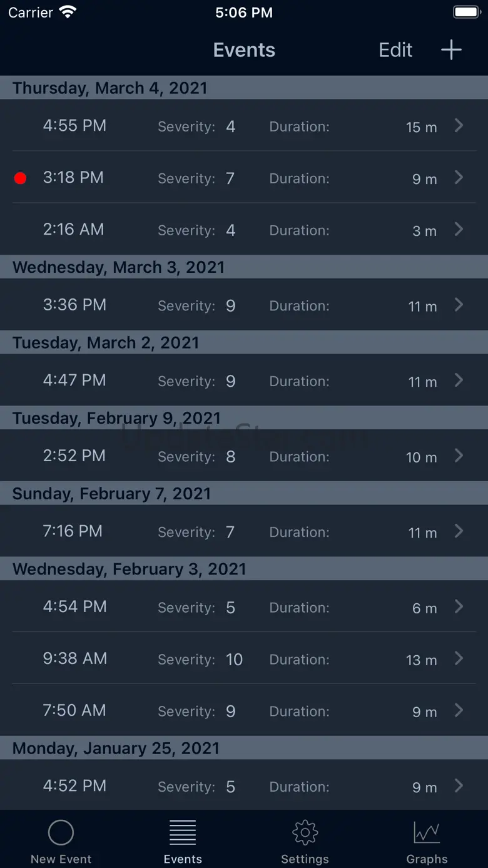
Task: Tap the red dot beside 3:18 PM event
Action: [x=20, y=178]
